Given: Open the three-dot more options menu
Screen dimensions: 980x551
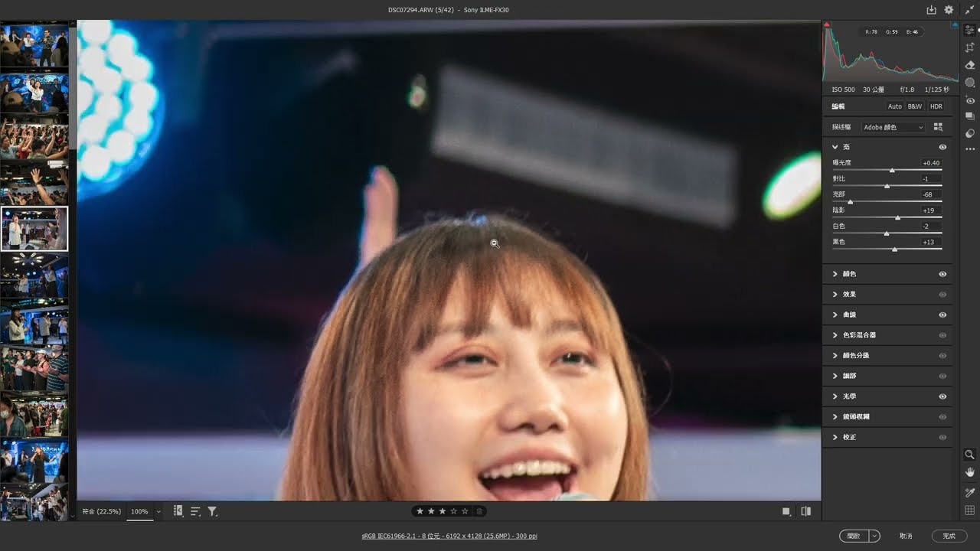Looking at the screenshot, I should click(x=970, y=149).
